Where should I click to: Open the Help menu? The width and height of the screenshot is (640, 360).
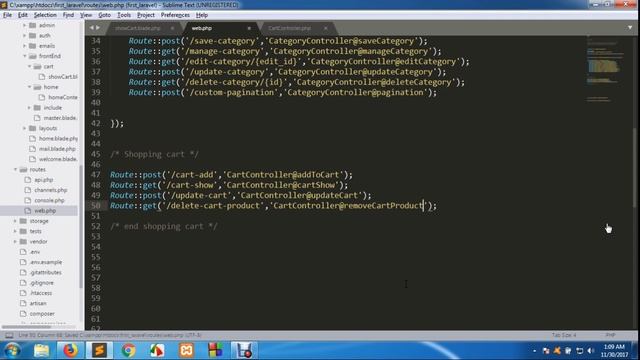pos(202,15)
